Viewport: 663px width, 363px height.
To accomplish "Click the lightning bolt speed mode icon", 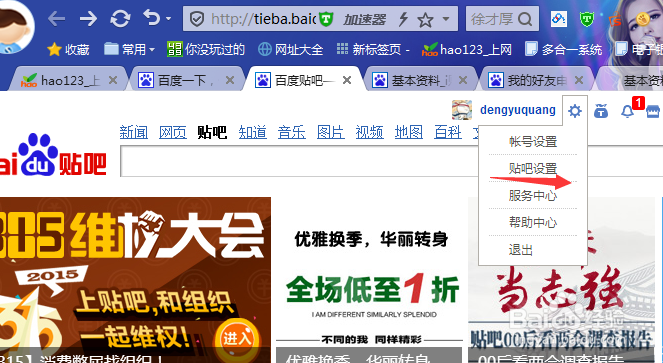I will tap(403, 19).
